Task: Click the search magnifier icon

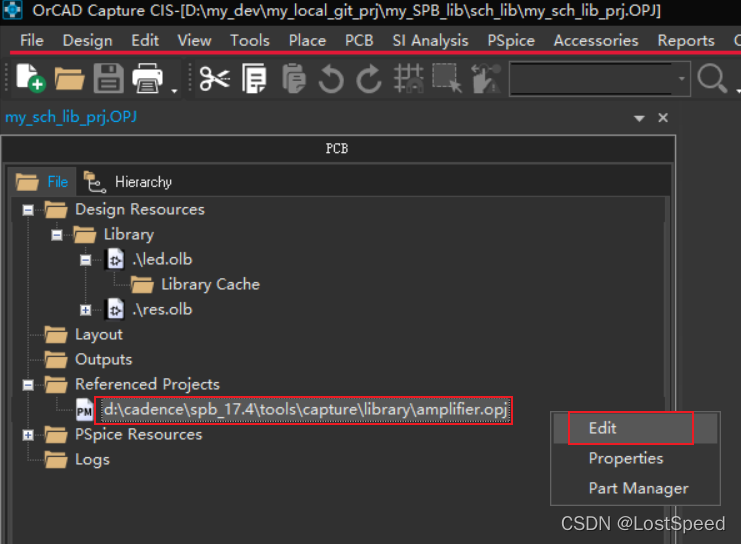Action: [711, 78]
